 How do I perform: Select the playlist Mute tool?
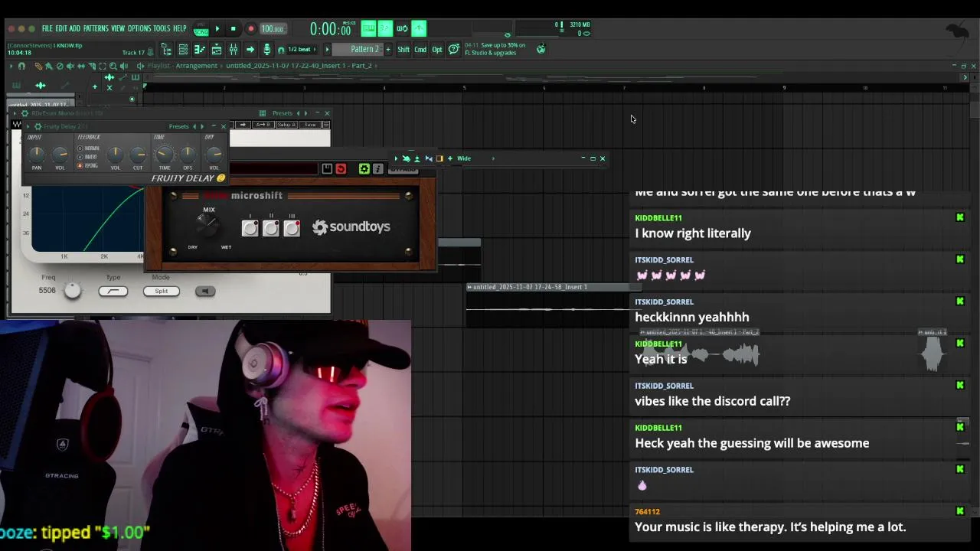[x=70, y=66]
